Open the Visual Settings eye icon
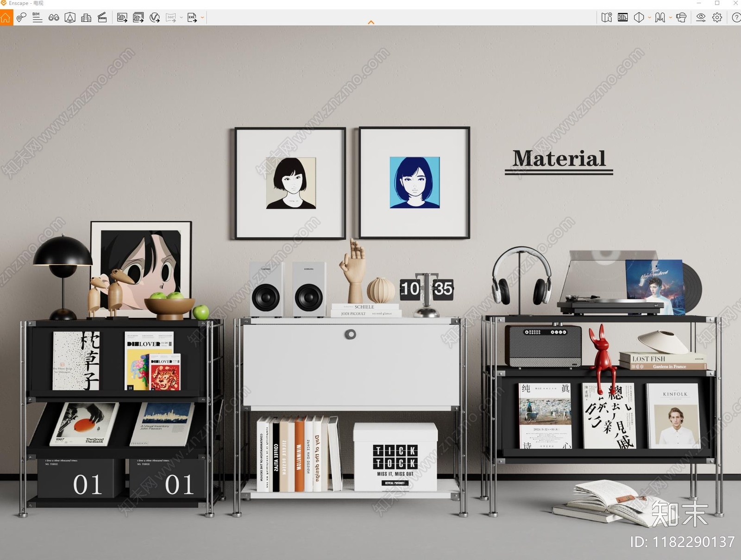The width and height of the screenshot is (741, 560). 701,18
